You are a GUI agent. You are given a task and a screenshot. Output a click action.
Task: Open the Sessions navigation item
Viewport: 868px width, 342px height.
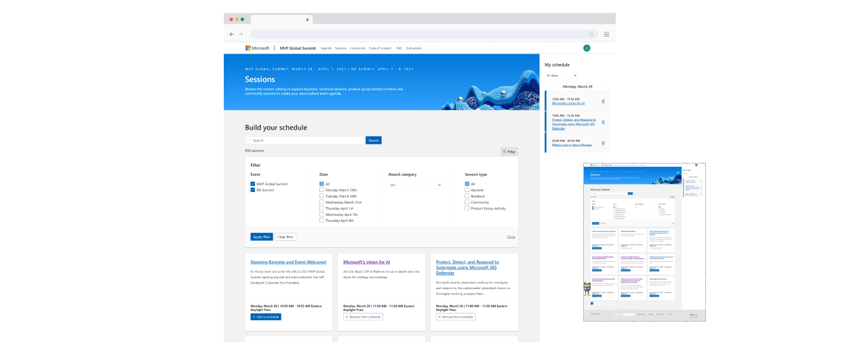click(x=340, y=48)
